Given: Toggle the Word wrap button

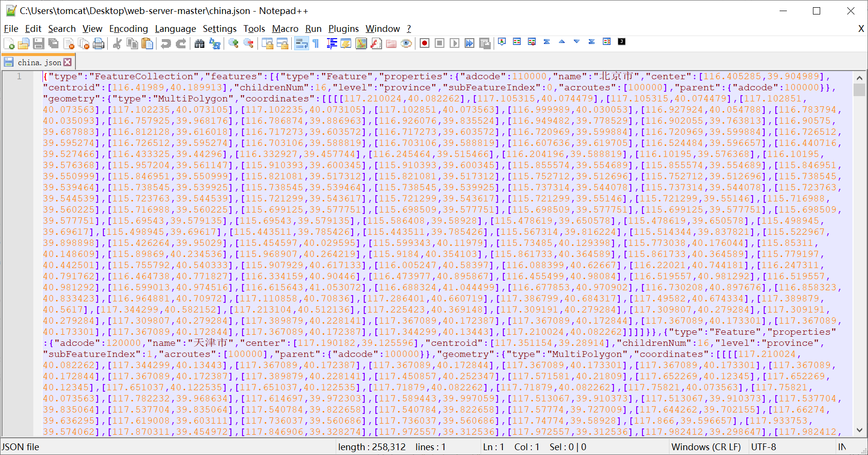Looking at the screenshot, I should (x=301, y=44).
